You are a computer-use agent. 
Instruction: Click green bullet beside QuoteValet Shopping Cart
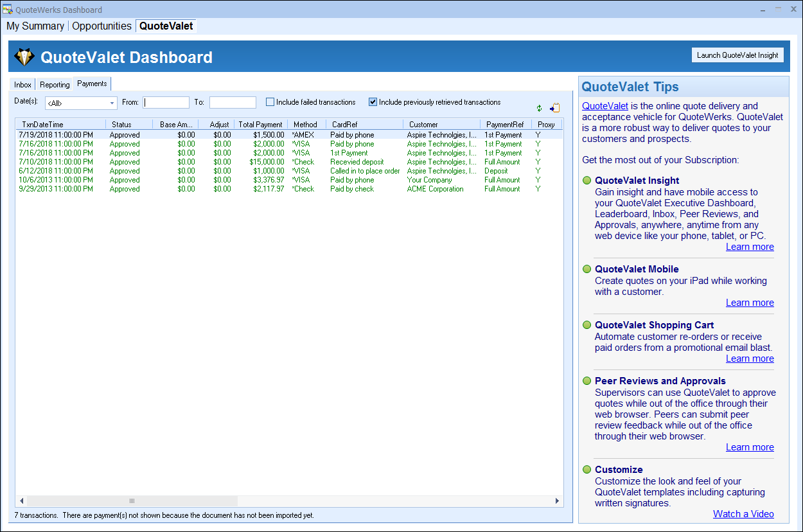pos(587,325)
